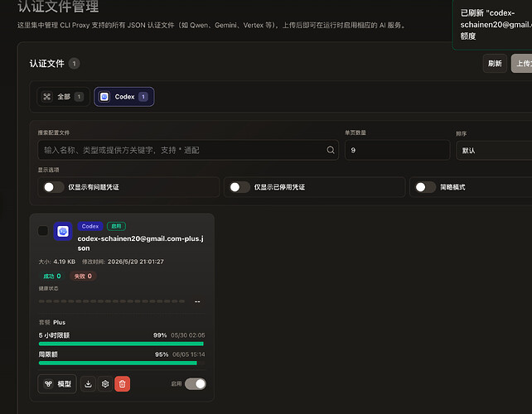Click the 刷新 button
532x414 pixels.
[495, 64]
